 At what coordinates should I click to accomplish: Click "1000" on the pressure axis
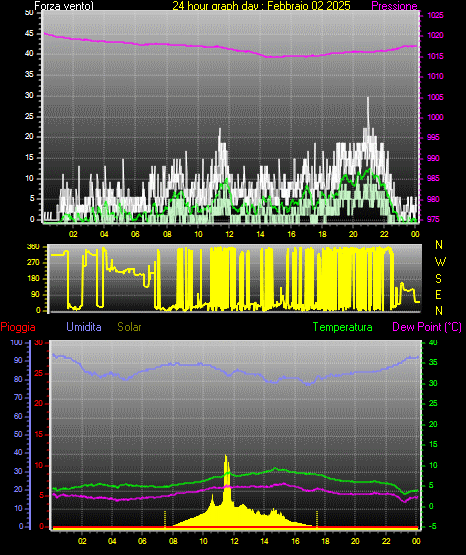[x=435, y=117]
